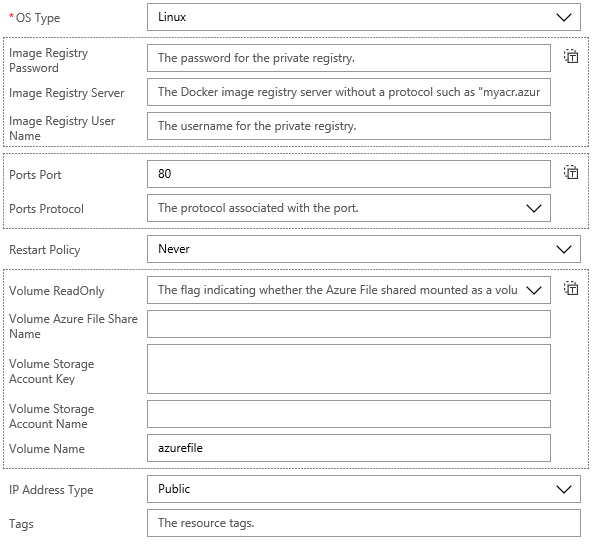Click the IP Address Type chevron arrow
This screenshot has width=596, height=546.
click(564, 489)
